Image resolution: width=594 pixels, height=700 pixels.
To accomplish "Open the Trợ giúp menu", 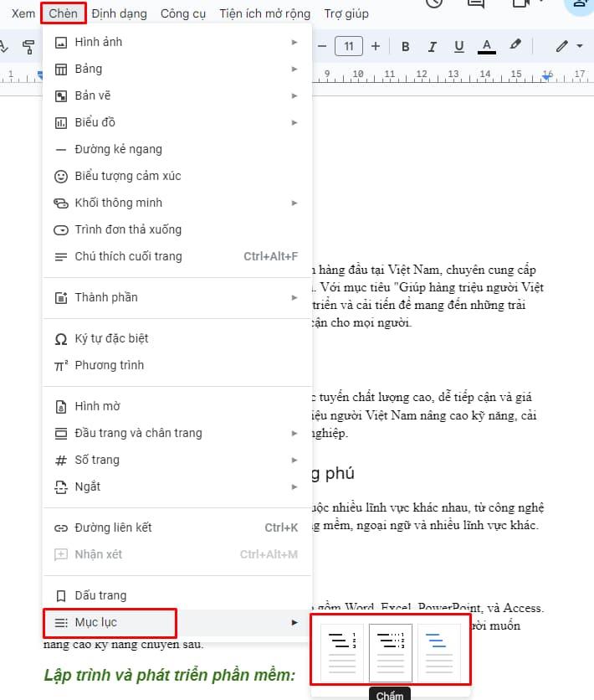I will coord(346,13).
